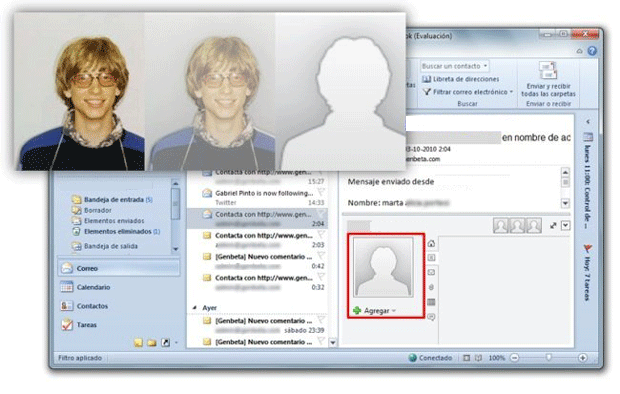The height and width of the screenshot is (394, 620).
Task: Show the status updates speech bubble icon
Action: tap(431, 317)
